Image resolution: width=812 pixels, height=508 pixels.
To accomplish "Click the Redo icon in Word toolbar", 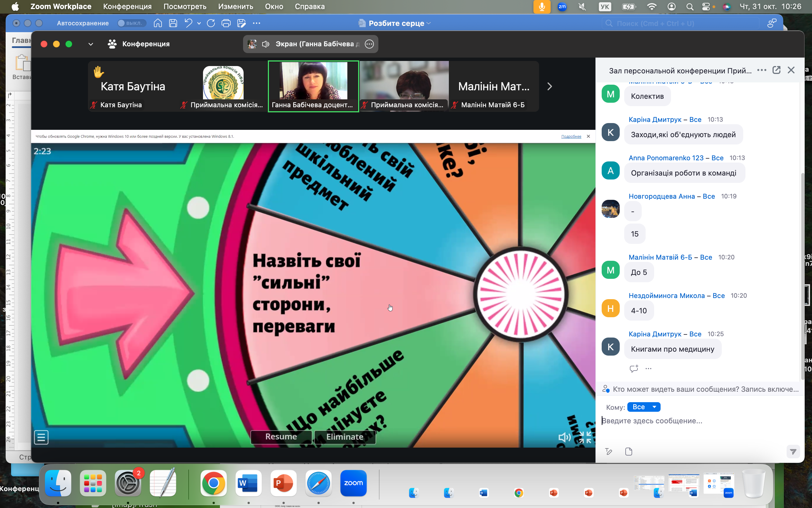I will point(211,23).
